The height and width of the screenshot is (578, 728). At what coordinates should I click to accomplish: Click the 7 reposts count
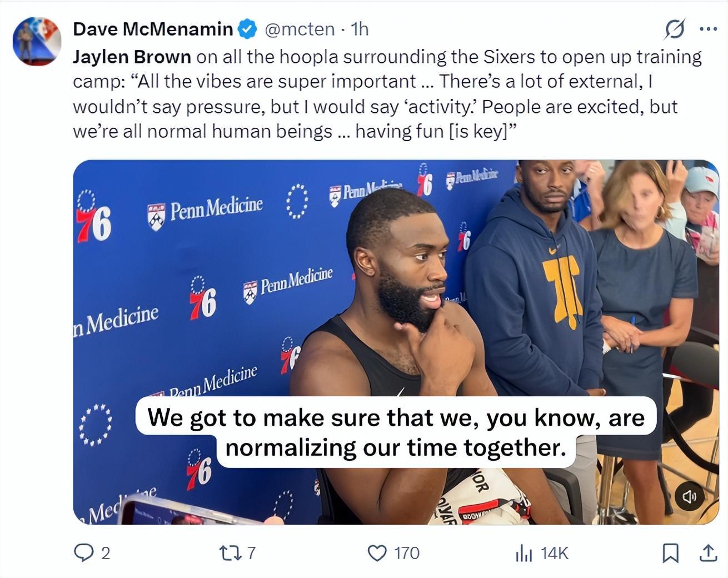(251, 553)
